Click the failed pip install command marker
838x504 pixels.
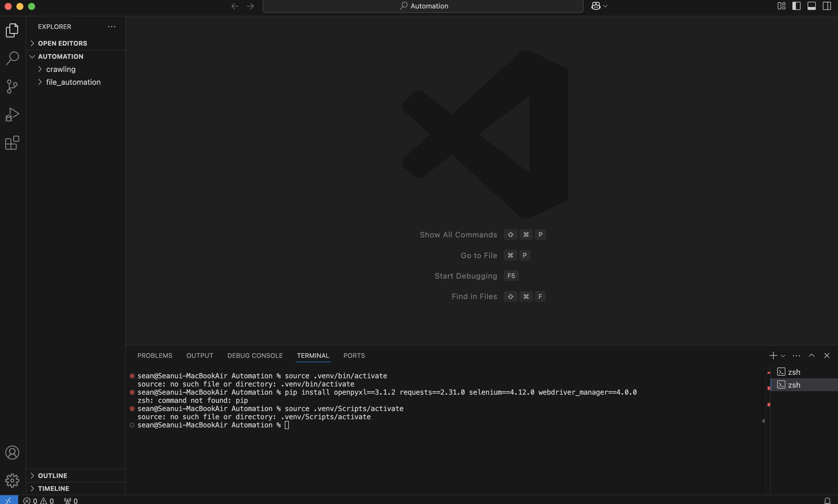[x=132, y=392]
